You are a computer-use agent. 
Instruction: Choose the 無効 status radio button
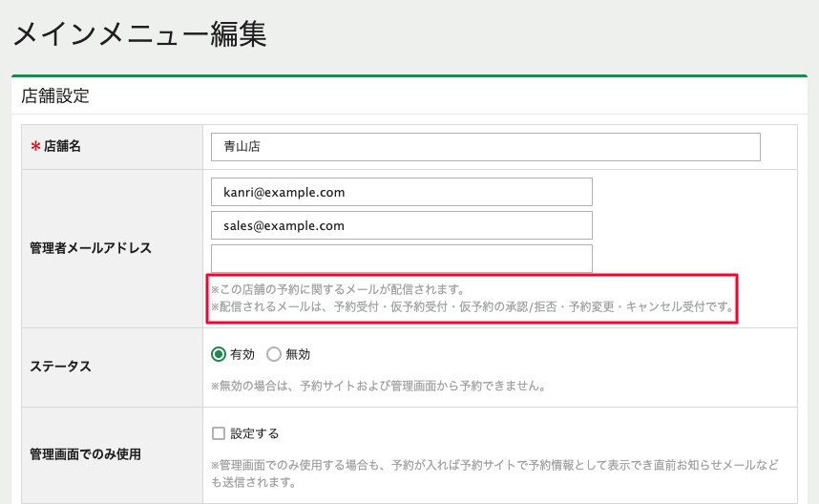click(x=274, y=354)
